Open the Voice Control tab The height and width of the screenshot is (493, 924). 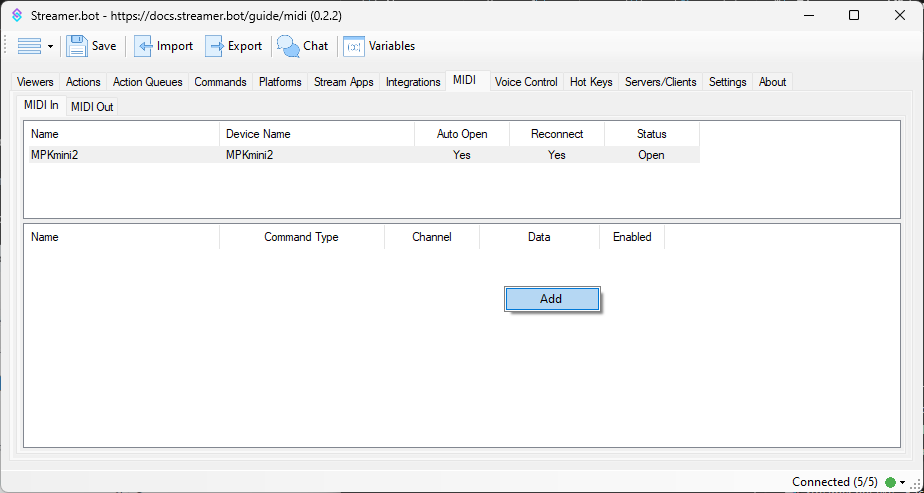[x=526, y=82]
